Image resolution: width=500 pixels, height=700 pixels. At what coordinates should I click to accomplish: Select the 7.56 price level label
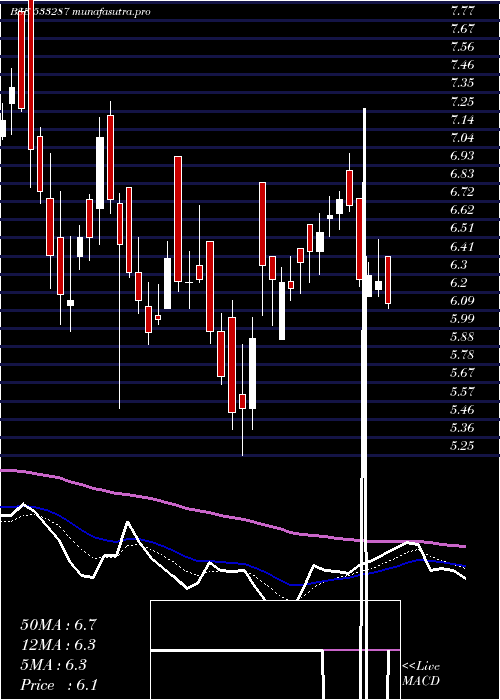click(x=462, y=47)
